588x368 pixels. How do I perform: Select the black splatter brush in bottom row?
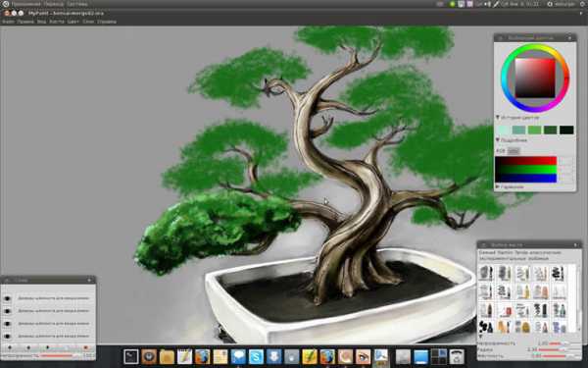coord(486,327)
